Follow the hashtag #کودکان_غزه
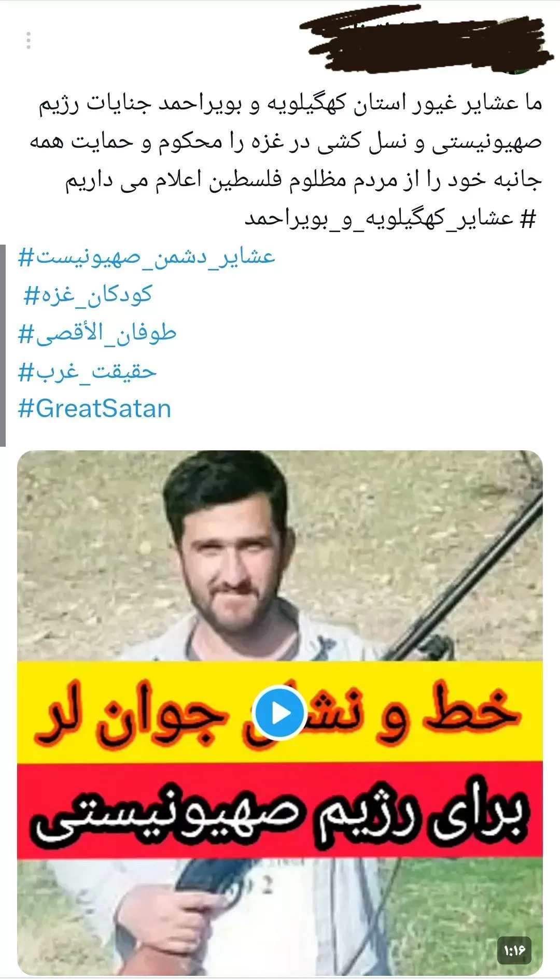Image resolution: width=560 pixels, height=980 pixels. pyautogui.click(x=88, y=295)
